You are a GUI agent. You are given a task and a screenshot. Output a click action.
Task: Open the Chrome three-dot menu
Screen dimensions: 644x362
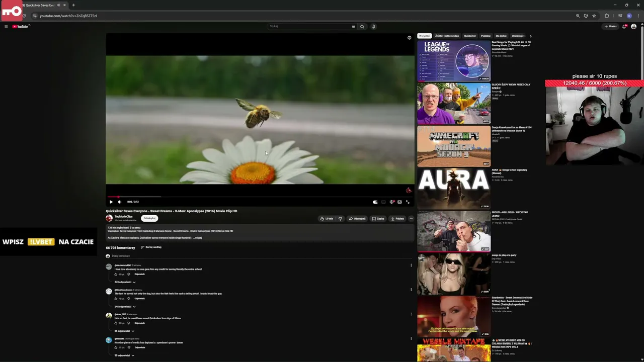click(x=638, y=16)
